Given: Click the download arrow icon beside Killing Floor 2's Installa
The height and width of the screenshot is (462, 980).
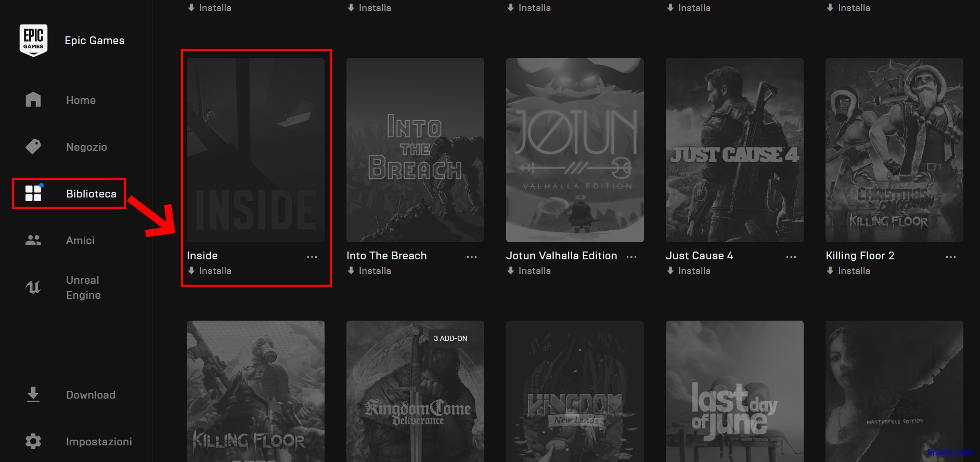Looking at the screenshot, I should point(830,270).
